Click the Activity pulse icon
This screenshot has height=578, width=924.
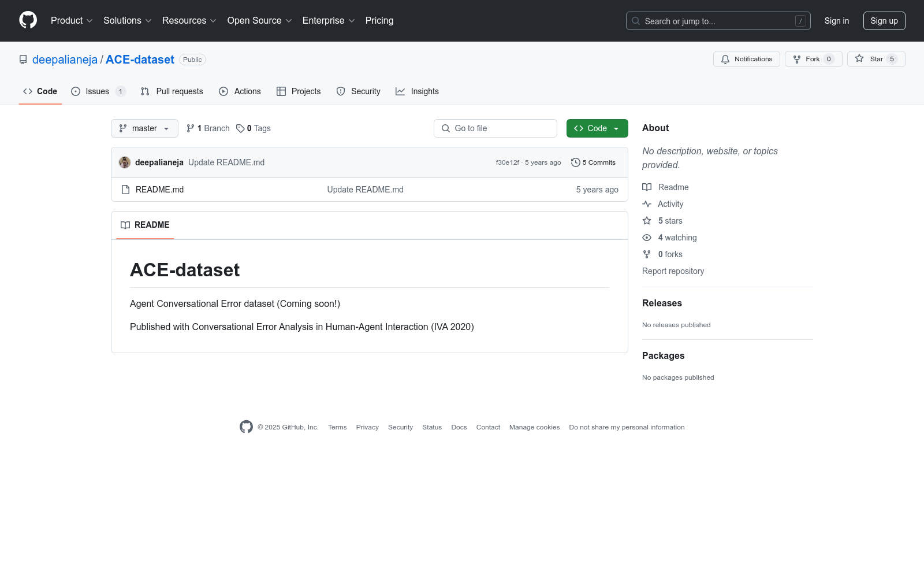point(647,204)
